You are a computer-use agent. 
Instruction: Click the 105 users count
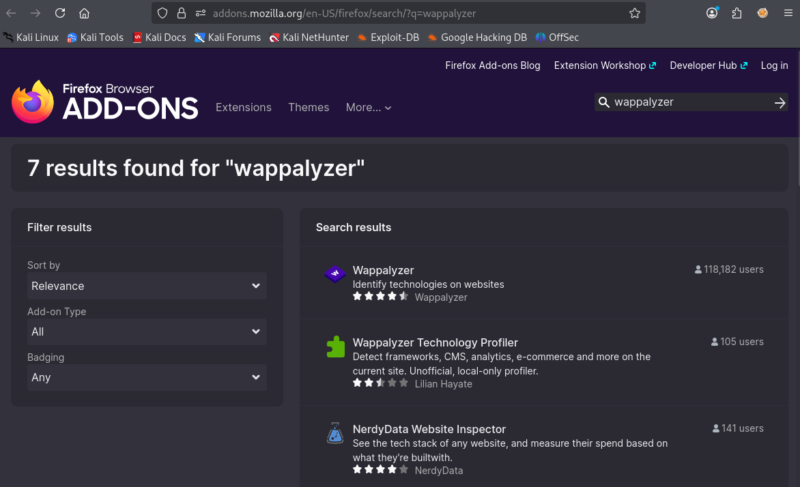point(737,342)
